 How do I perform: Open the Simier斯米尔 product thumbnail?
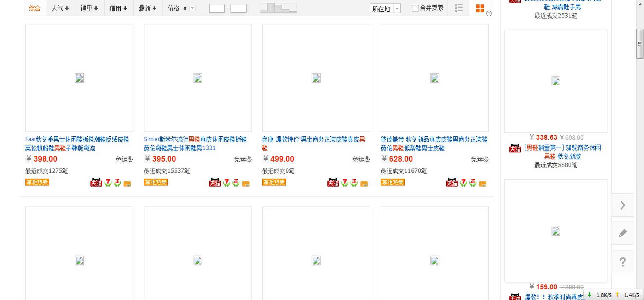pos(198,78)
